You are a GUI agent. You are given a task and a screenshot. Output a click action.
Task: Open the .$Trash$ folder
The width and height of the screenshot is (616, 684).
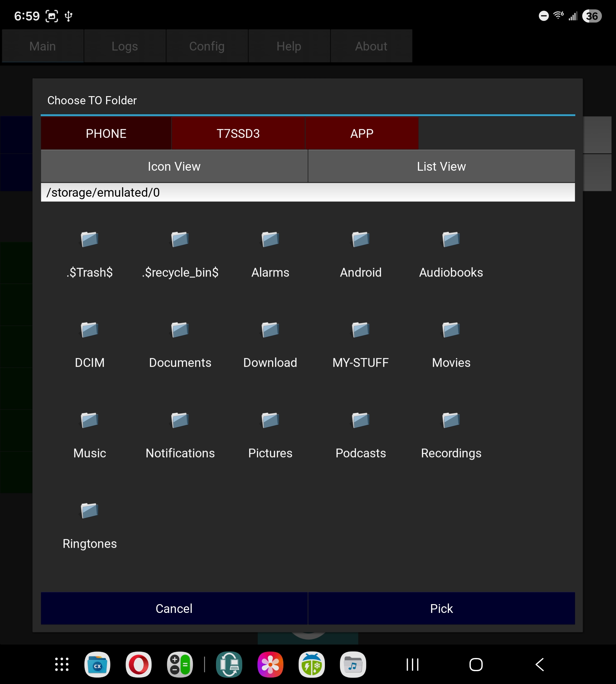pos(90,239)
